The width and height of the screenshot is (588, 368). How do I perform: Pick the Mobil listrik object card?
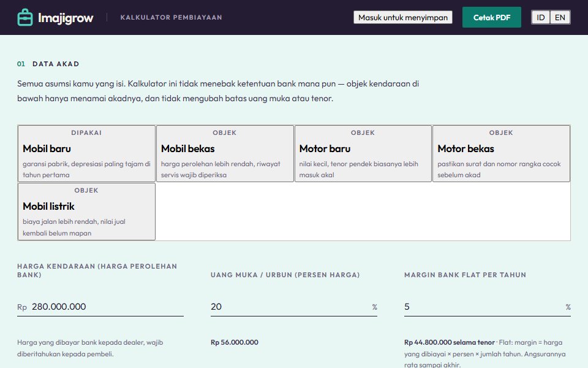click(x=86, y=212)
